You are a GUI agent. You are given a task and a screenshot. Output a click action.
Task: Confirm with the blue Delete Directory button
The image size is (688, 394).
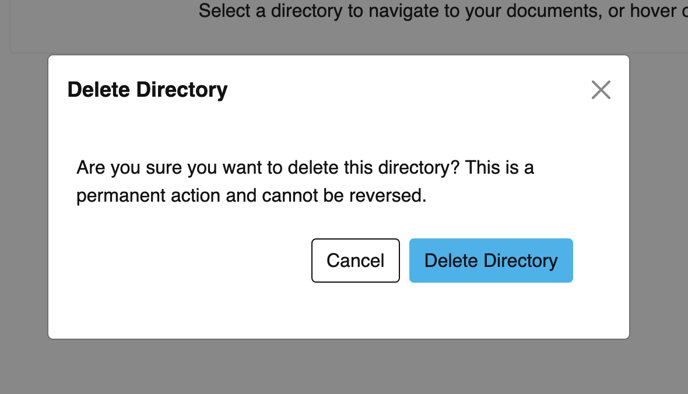coord(491,261)
